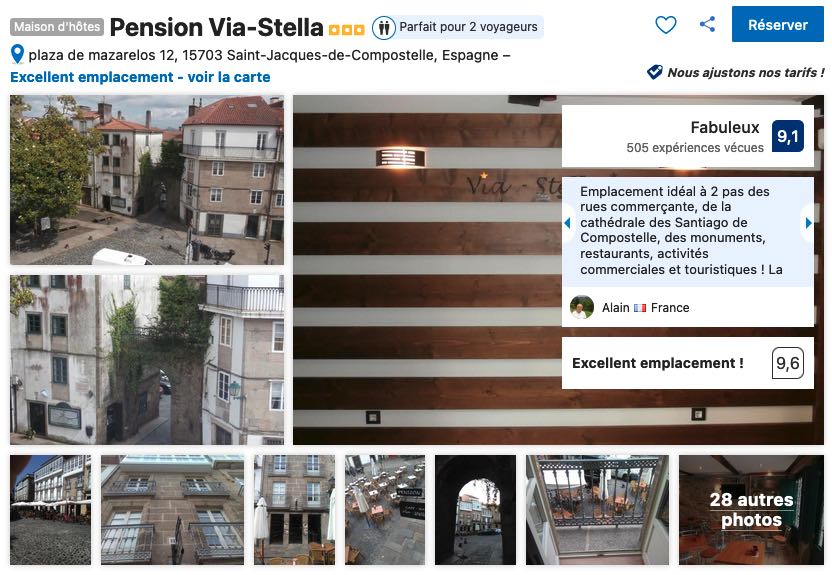Open the ivy-covered archway photo
This screenshot has width=832, height=575.
point(147,360)
